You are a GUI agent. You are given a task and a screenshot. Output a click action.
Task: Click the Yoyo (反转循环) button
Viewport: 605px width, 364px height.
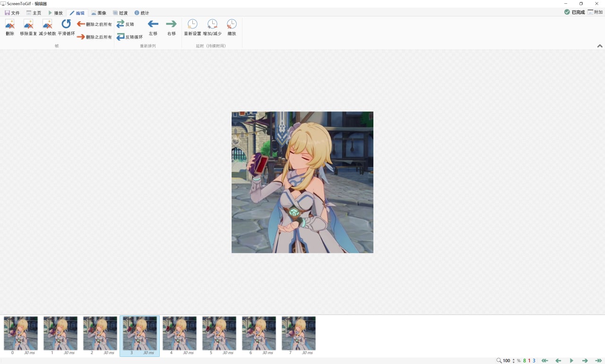pos(130,37)
